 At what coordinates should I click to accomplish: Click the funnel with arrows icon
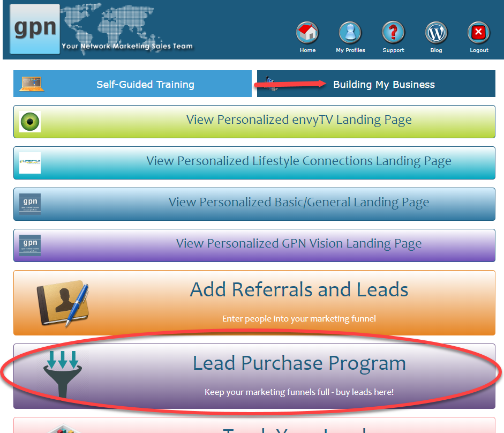[63, 375]
